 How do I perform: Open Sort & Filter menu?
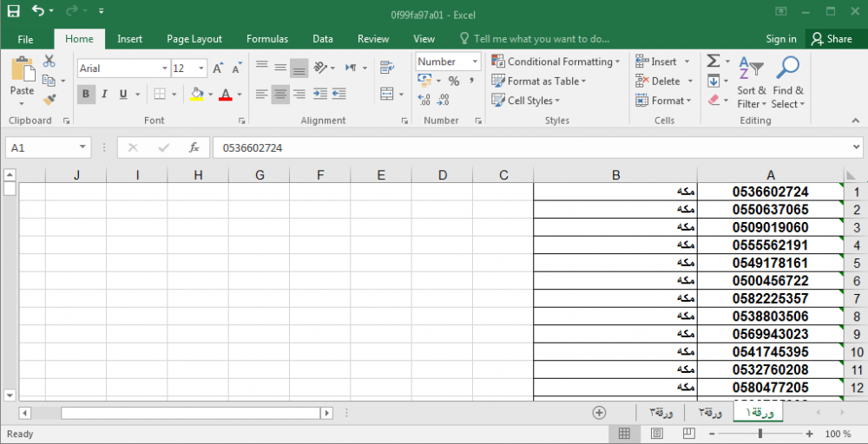pyautogui.click(x=751, y=82)
